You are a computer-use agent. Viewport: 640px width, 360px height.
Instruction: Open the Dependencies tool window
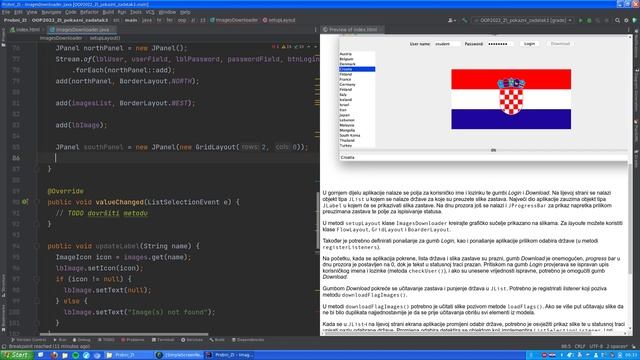click(x=248, y=340)
